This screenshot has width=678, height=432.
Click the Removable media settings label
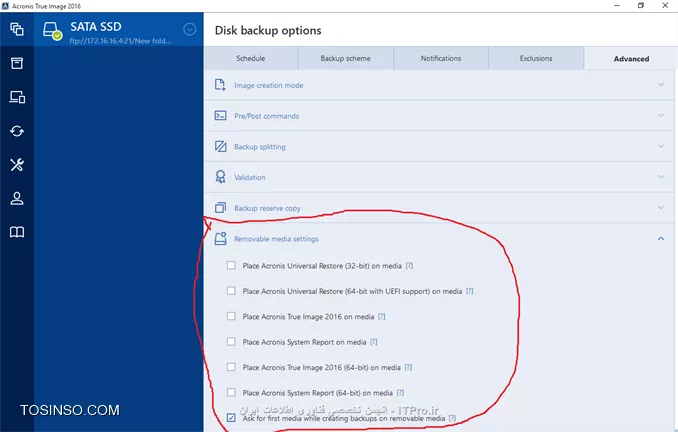[x=276, y=239]
